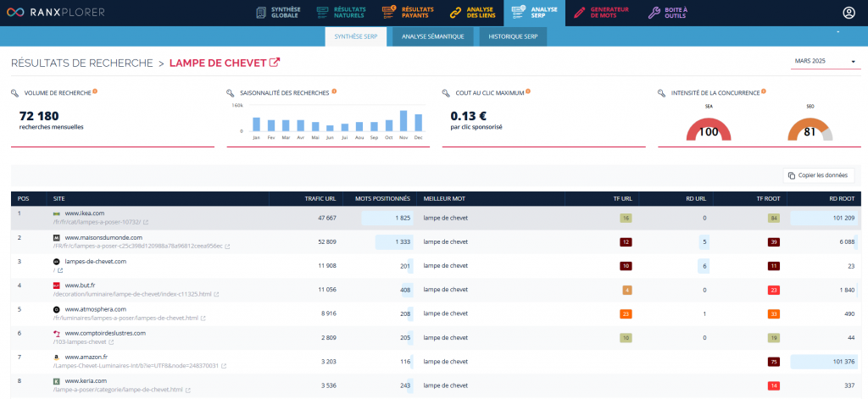Open external link icon for maisonsdumonde.com URL
Screen dimensions: 868x399
point(227,247)
